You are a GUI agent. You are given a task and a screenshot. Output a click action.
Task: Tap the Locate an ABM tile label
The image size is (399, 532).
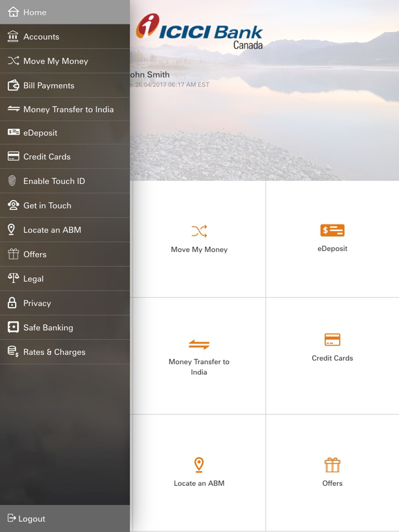tap(199, 483)
